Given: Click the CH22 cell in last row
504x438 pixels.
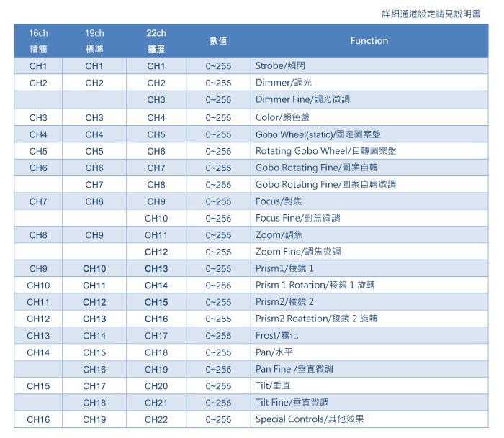Looking at the screenshot, I should 156,419.
